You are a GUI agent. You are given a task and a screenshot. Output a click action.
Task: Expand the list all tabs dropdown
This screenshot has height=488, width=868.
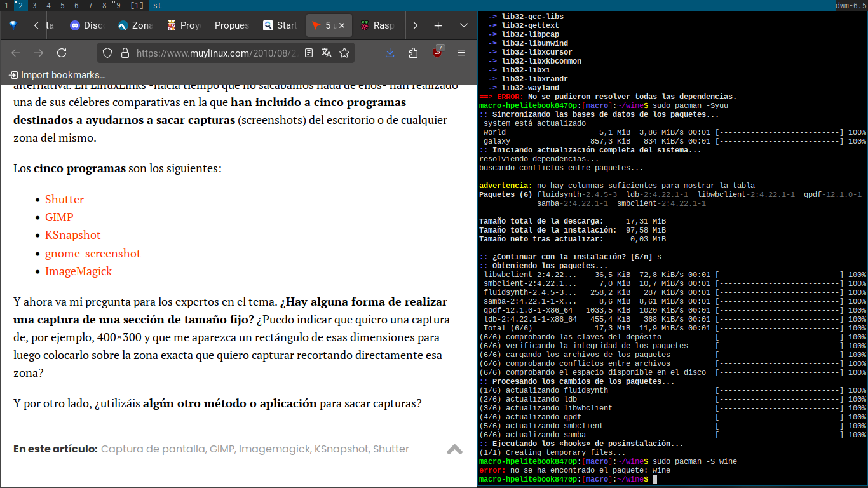click(x=463, y=25)
